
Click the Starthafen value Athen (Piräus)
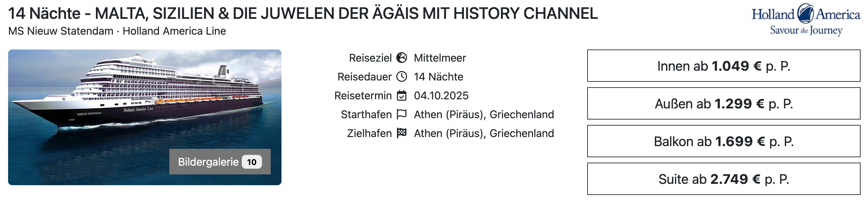[x=484, y=114]
